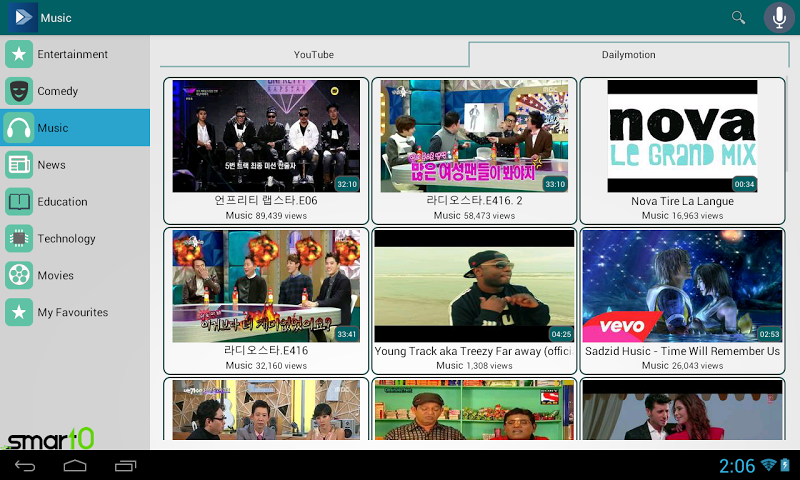Open the bottom-row shop scene thumbnail
This screenshot has width=800, height=480.
[x=474, y=410]
